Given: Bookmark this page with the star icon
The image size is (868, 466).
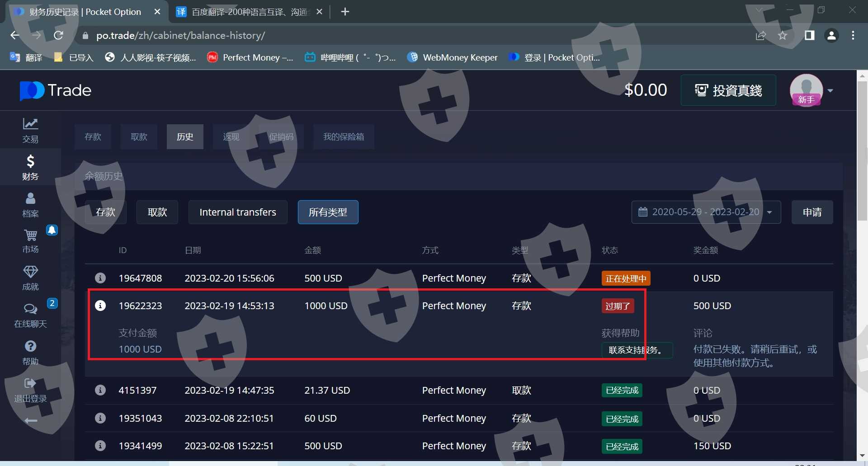Looking at the screenshot, I should (783, 35).
